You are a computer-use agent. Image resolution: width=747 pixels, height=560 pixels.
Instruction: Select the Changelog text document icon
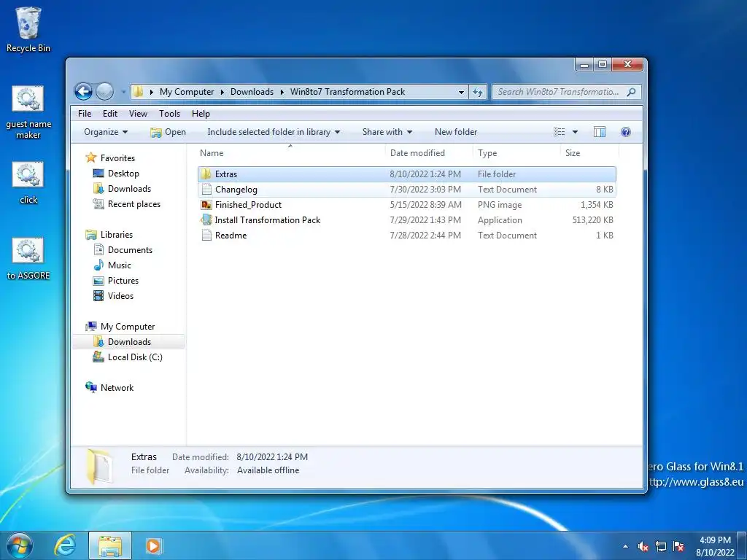206,189
